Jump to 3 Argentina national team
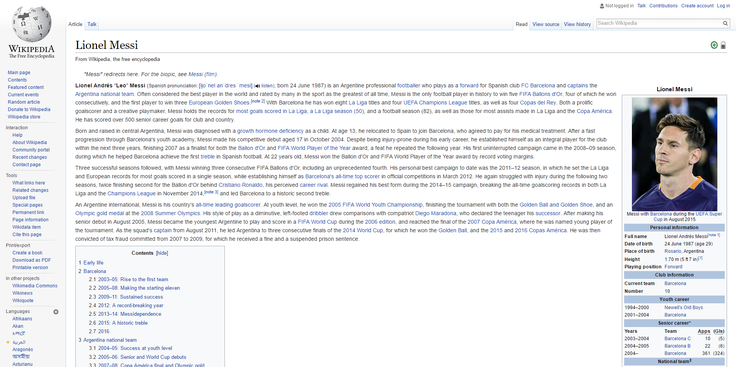This screenshot has height=367, width=736. point(110,340)
